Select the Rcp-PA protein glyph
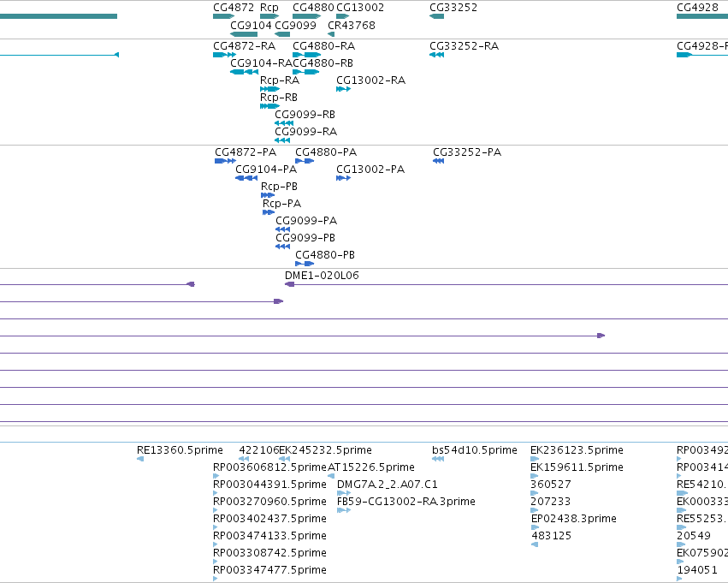 point(269,212)
